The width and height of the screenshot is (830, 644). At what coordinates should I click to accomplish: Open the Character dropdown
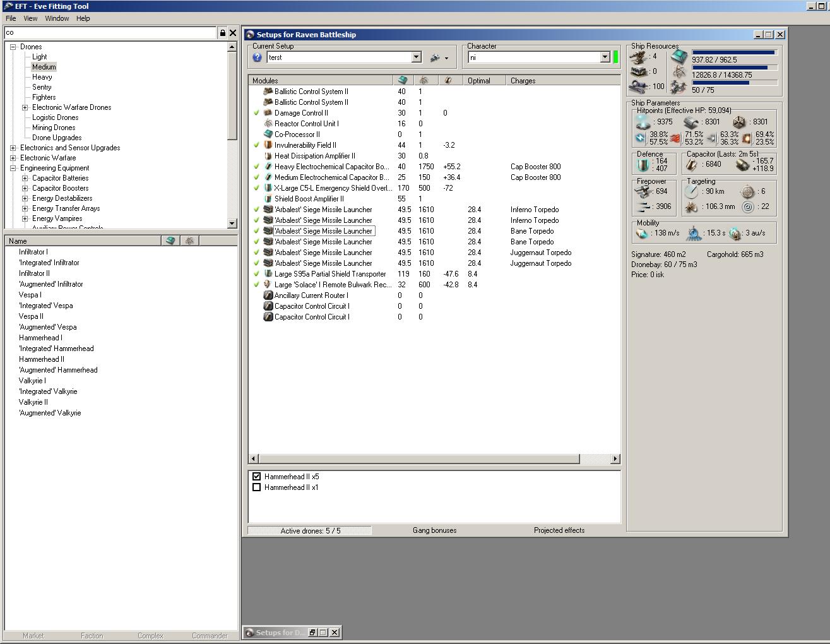[605, 57]
